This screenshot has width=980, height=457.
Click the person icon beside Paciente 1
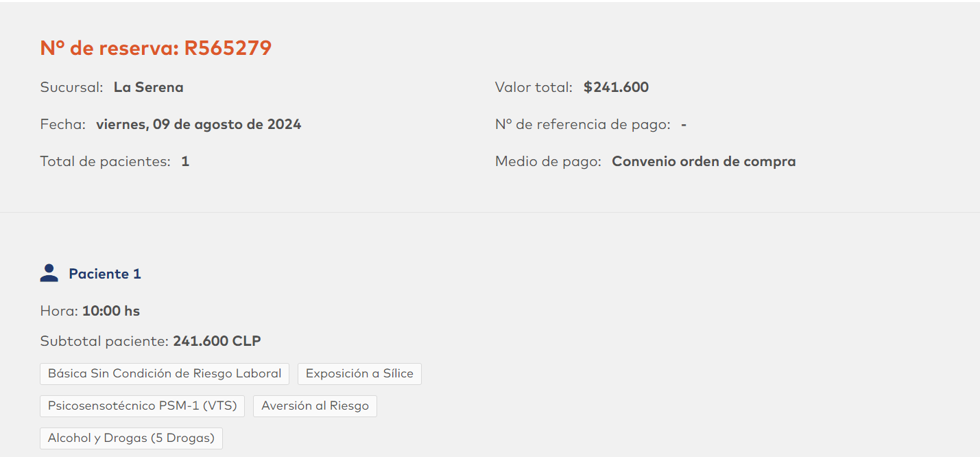click(x=49, y=274)
